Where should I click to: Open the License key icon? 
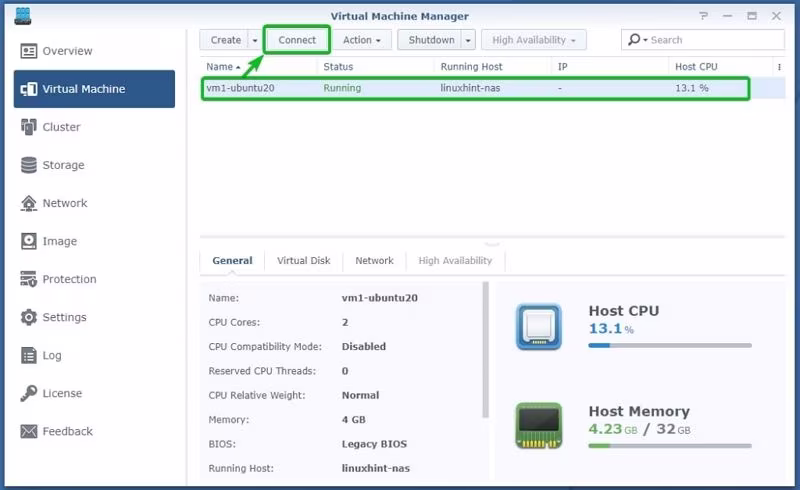coord(29,393)
